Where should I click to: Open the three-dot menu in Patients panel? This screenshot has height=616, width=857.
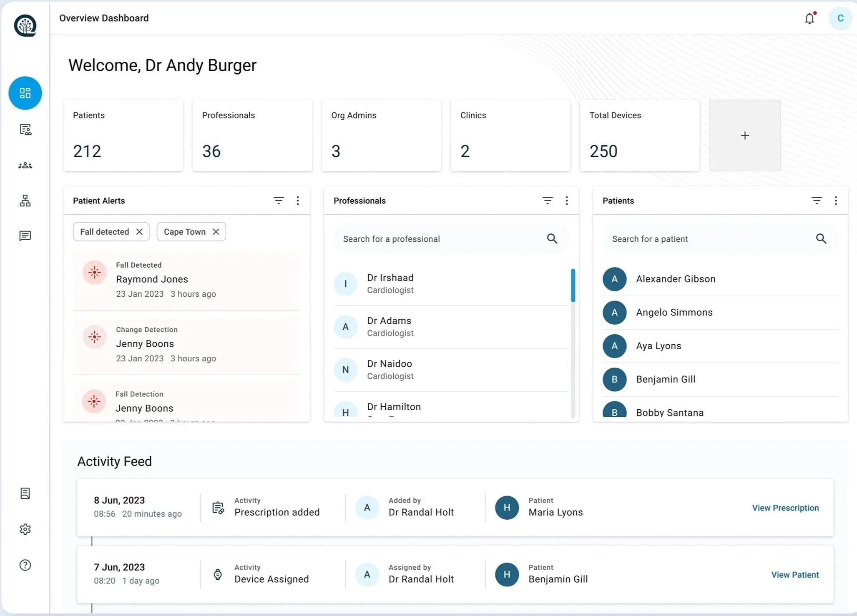[836, 200]
